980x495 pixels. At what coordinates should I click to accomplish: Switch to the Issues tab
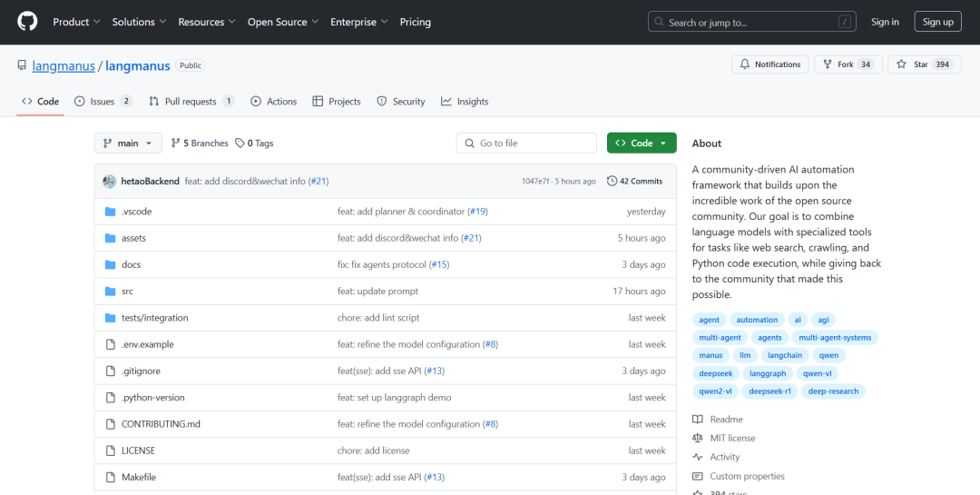coord(103,102)
